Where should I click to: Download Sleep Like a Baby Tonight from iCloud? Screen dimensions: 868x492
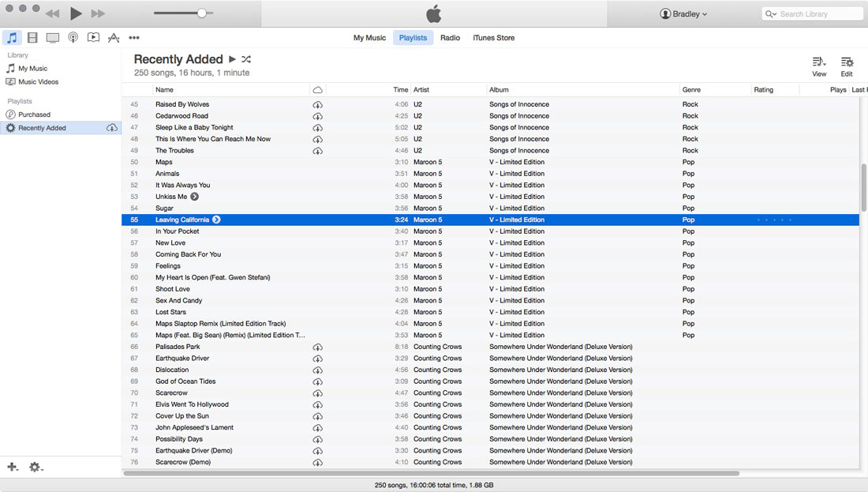[318, 128]
